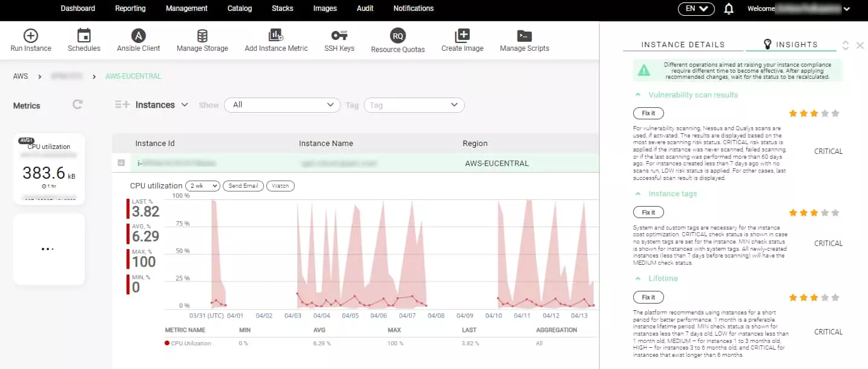Switch to the Instance Details tab
The image size is (868, 369).
tap(683, 45)
